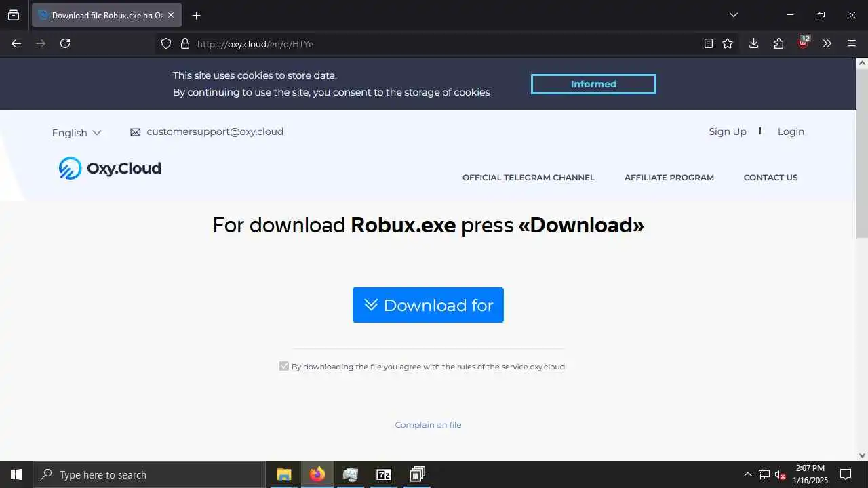
Task: Click the taskbar search box
Action: (149, 474)
